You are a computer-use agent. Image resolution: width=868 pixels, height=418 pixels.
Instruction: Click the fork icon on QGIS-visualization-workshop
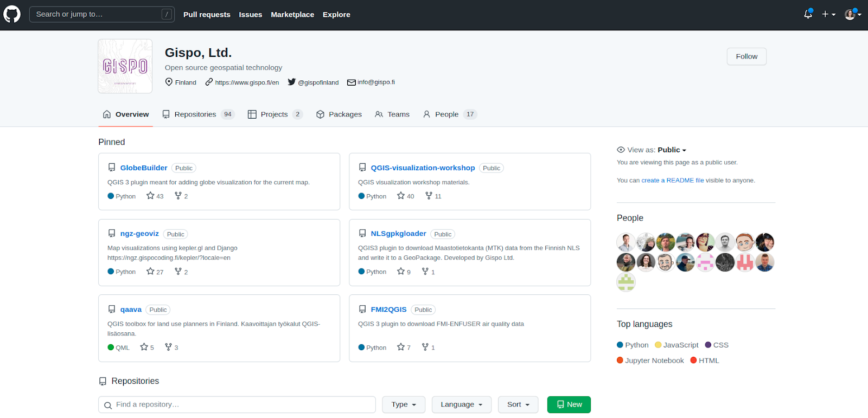429,196
